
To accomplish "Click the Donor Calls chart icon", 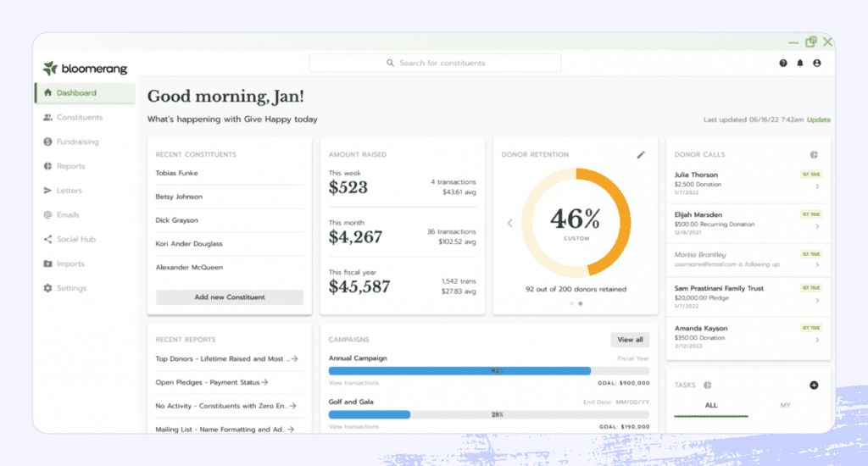I will click(814, 155).
